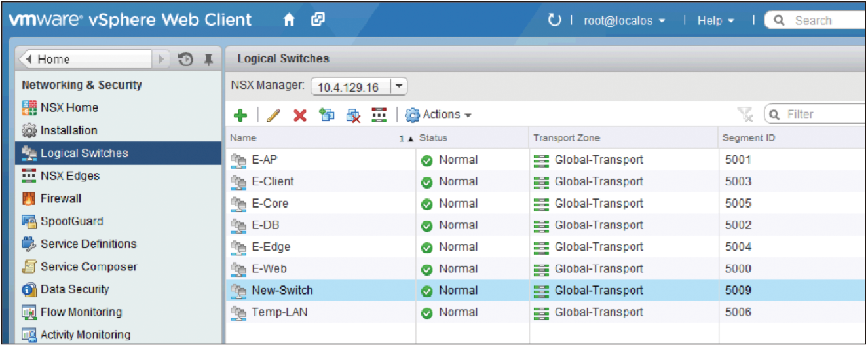Open the navigator history icon
This screenshot has width=868, height=347.
click(x=185, y=59)
